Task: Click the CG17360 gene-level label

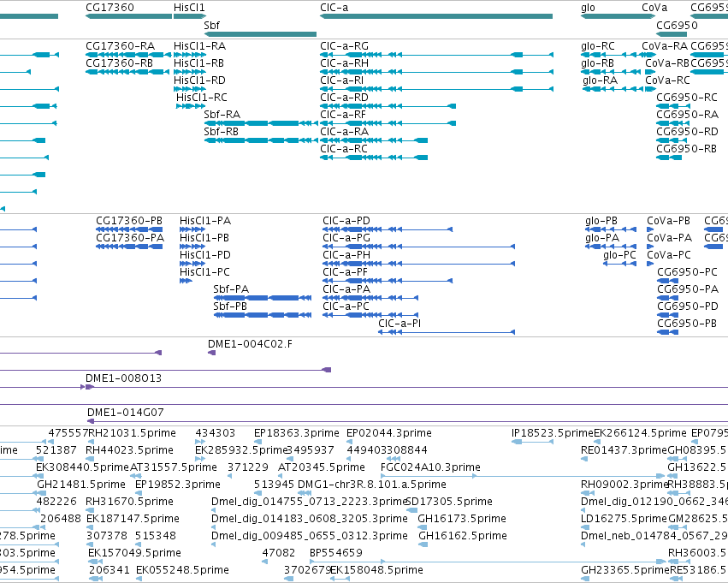Action: pyautogui.click(x=109, y=8)
